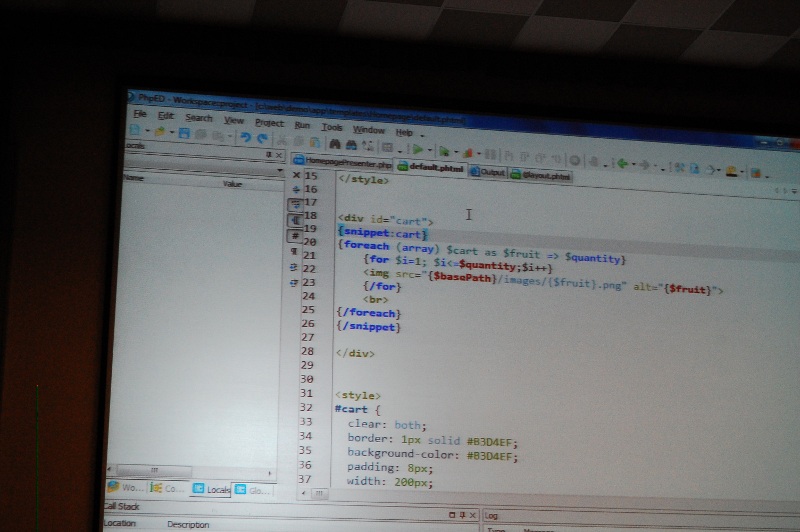Switch to HomepagePresenter.php tab

pos(342,162)
